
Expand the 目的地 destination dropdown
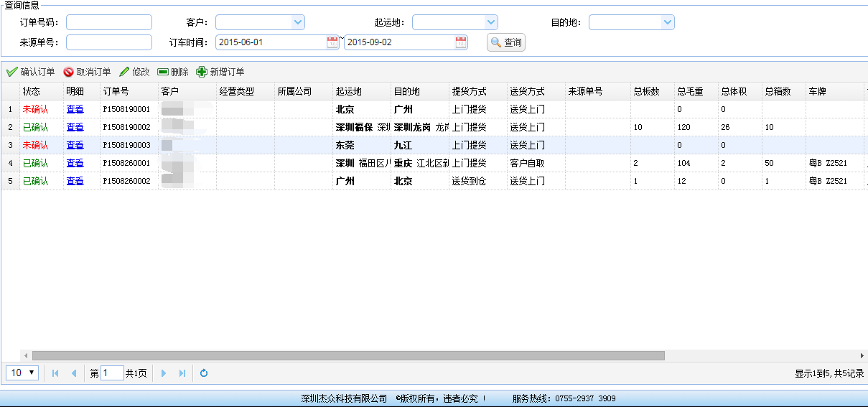click(x=668, y=22)
